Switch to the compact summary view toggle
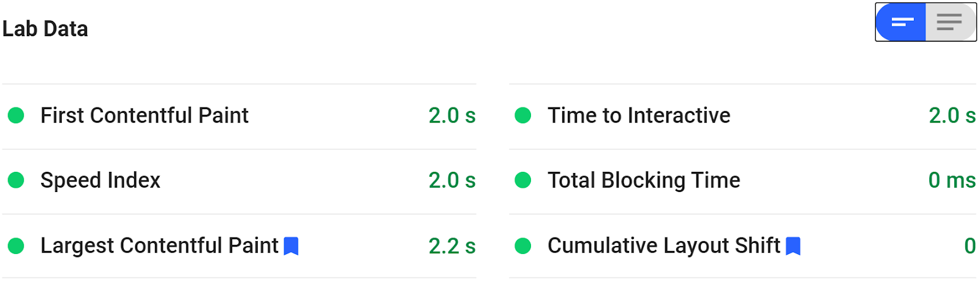This screenshot has width=980, height=281. (901, 22)
